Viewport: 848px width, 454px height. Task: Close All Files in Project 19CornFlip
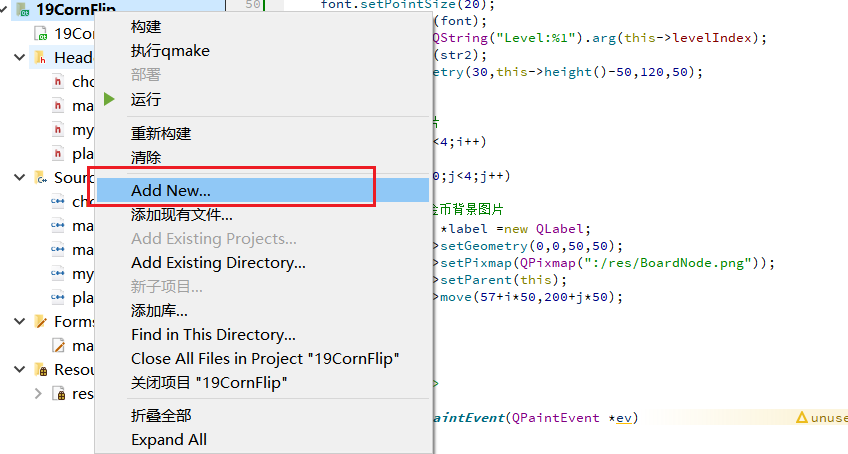(x=265, y=359)
